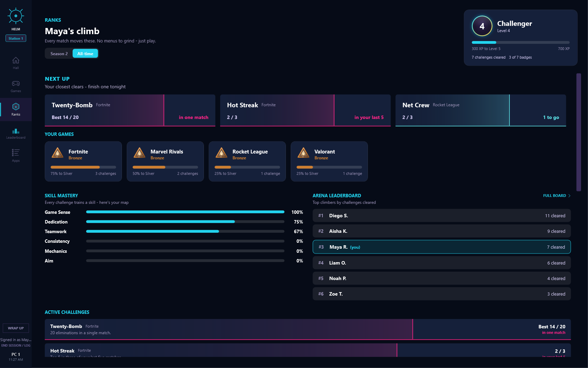Open the Apps list icon

[x=16, y=152]
